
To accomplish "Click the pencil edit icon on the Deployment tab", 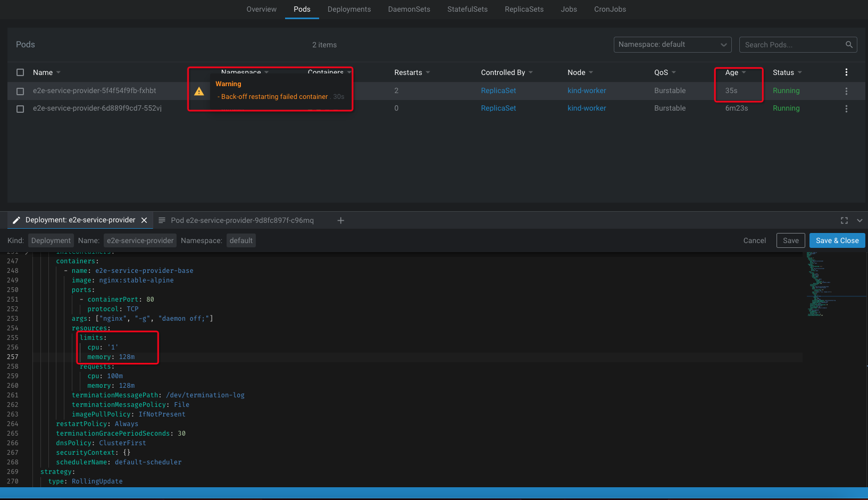I will (16, 220).
